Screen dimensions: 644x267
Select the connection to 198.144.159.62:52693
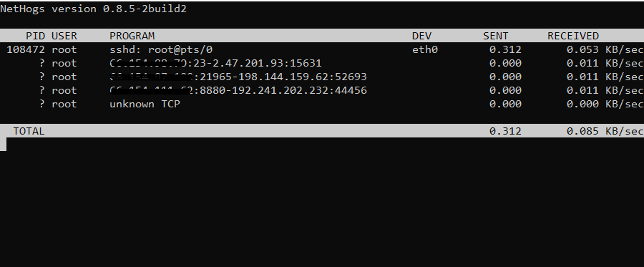click(x=238, y=77)
